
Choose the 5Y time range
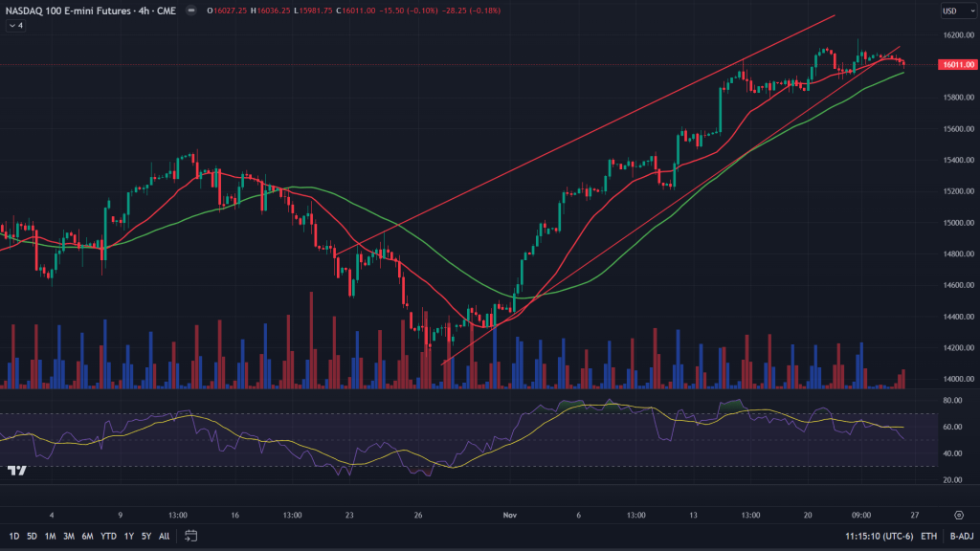tap(146, 536)
